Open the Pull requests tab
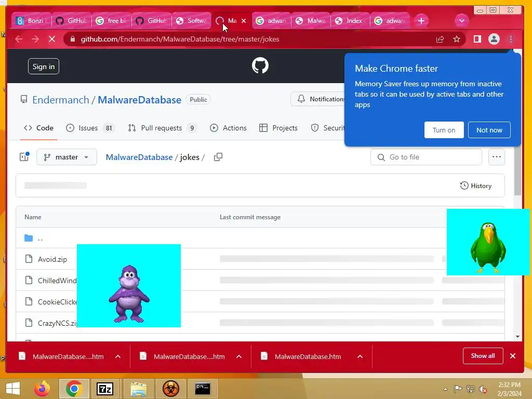This screenshot has height=399, width=532. pos(162,128)
